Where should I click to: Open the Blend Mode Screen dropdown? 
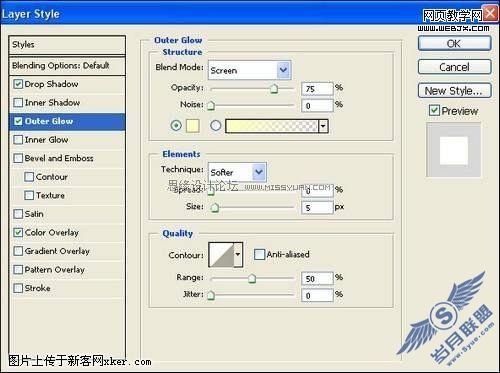tap(250, 70)
